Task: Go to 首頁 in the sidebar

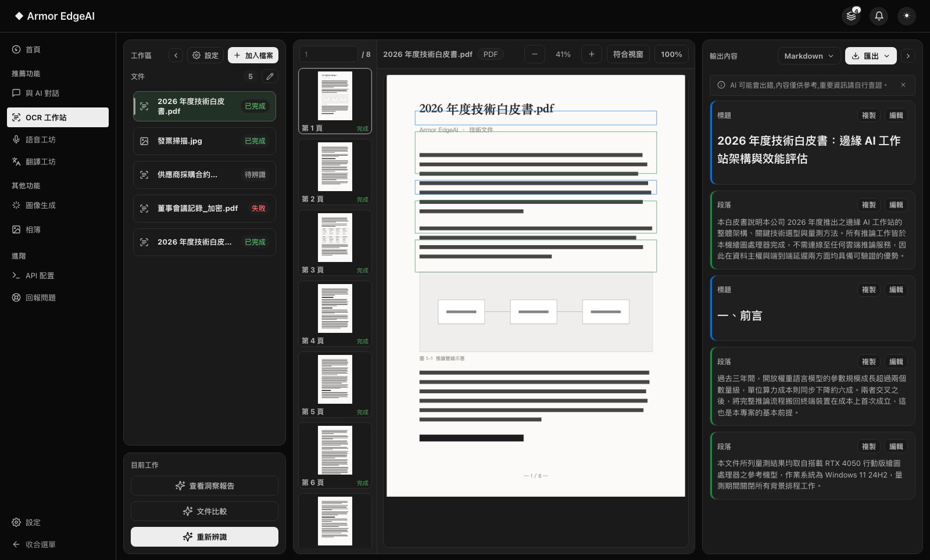Action: tap(58, 49)
